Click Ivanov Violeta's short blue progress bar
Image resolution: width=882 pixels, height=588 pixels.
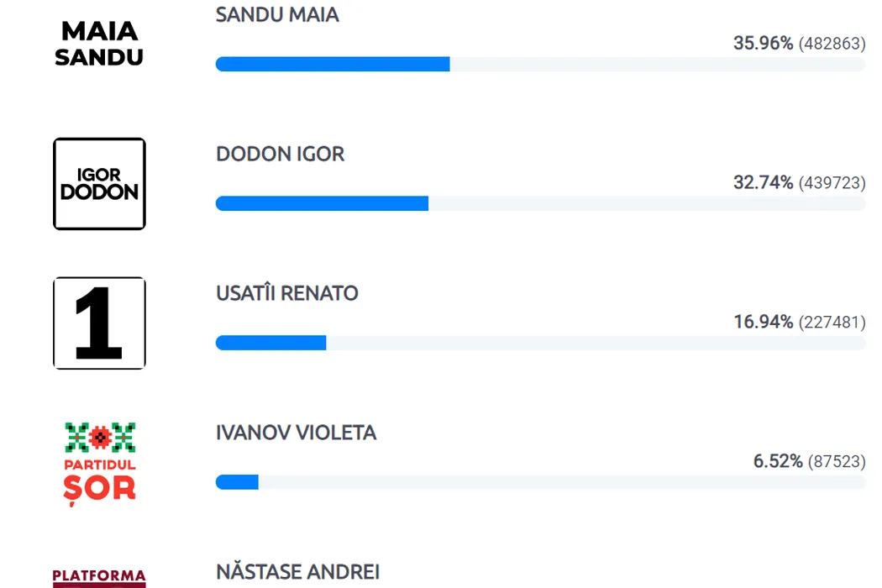[237, 482]
